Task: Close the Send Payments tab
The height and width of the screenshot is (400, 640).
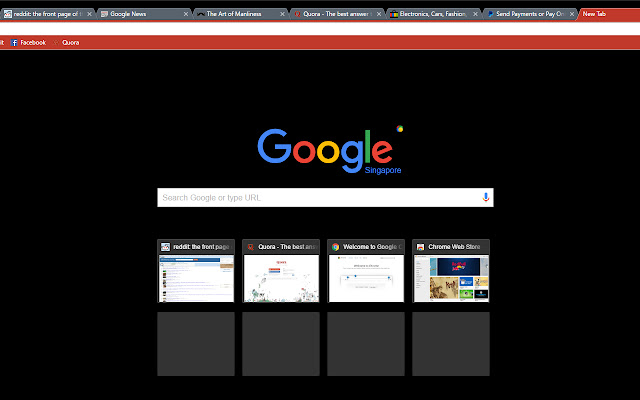Action: coord(572,14)
